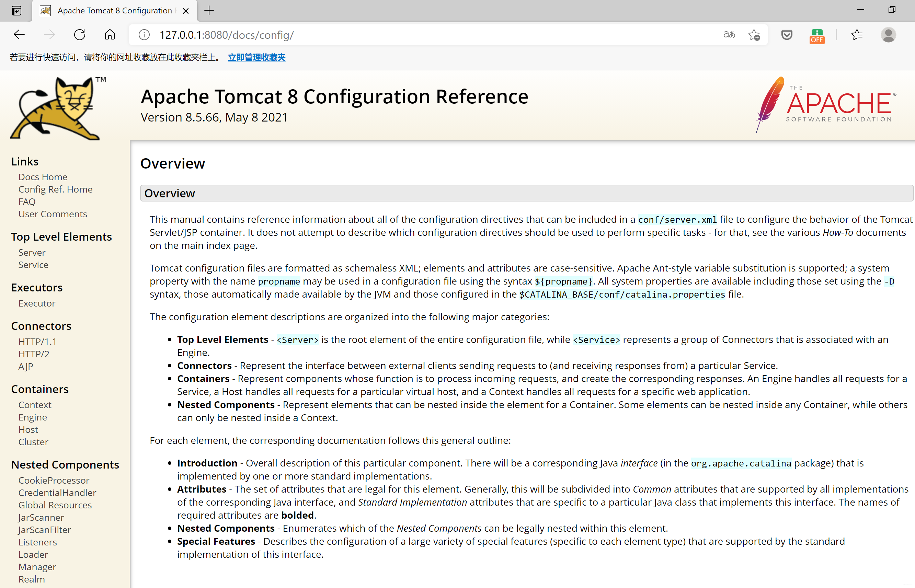Open the Manager page
915x588 pixels.
coord(37,567)
